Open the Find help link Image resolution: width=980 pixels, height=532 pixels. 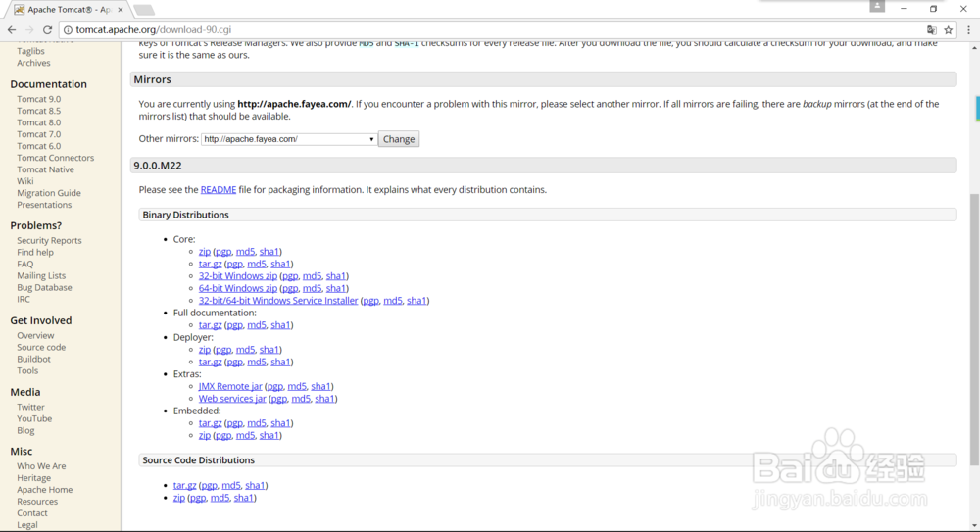click(x=35, y=252)
